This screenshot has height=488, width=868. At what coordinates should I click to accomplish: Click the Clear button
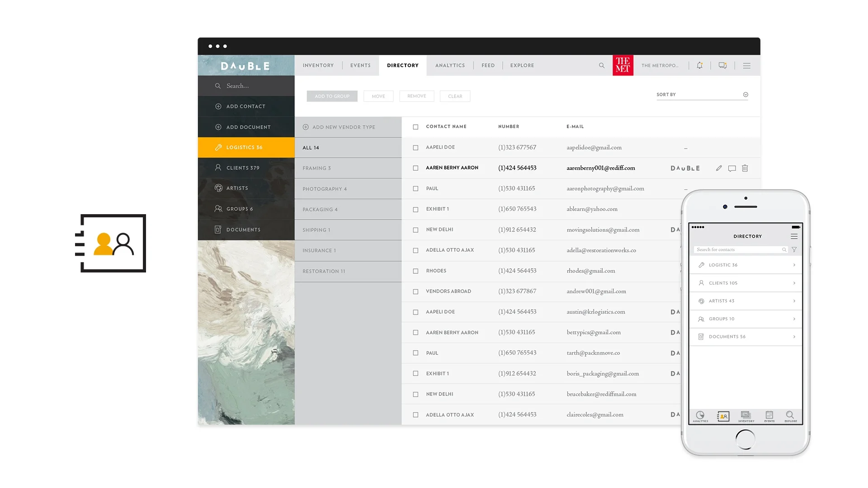click(x=455, y=96)
